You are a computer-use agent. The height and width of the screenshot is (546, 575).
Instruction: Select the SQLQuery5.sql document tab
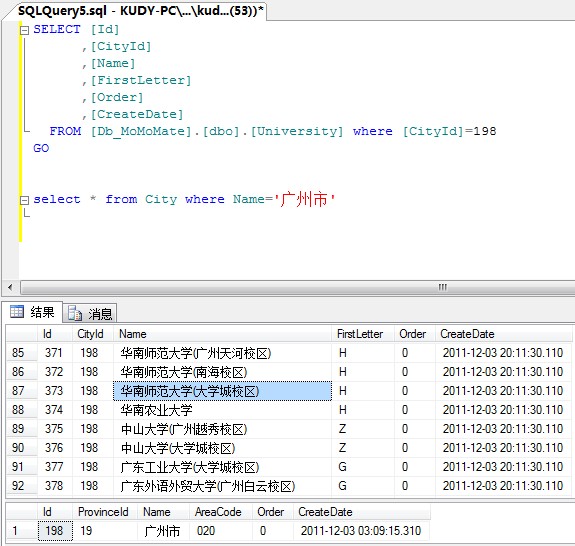[141, 11]
